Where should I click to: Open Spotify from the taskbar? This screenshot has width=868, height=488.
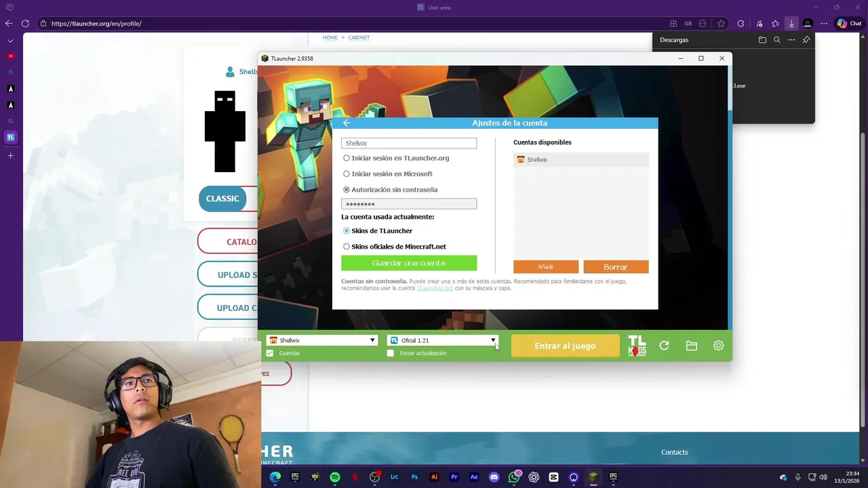[x=335, y=477]
